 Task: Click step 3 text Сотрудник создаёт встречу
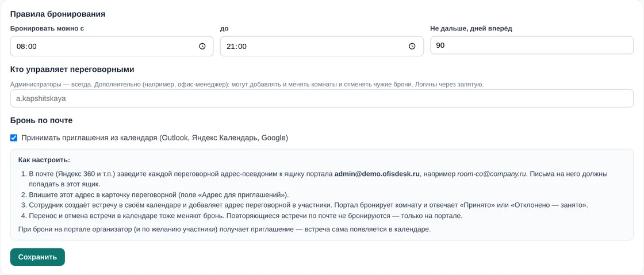308,205
